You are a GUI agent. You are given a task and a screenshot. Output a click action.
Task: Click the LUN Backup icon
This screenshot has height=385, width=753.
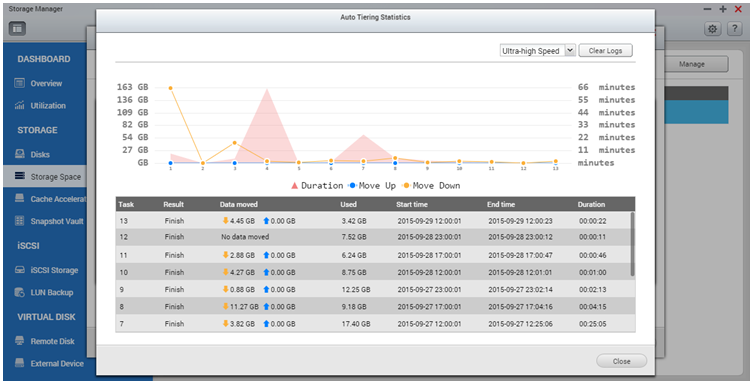pyautogui.click(x=19, y=292)
